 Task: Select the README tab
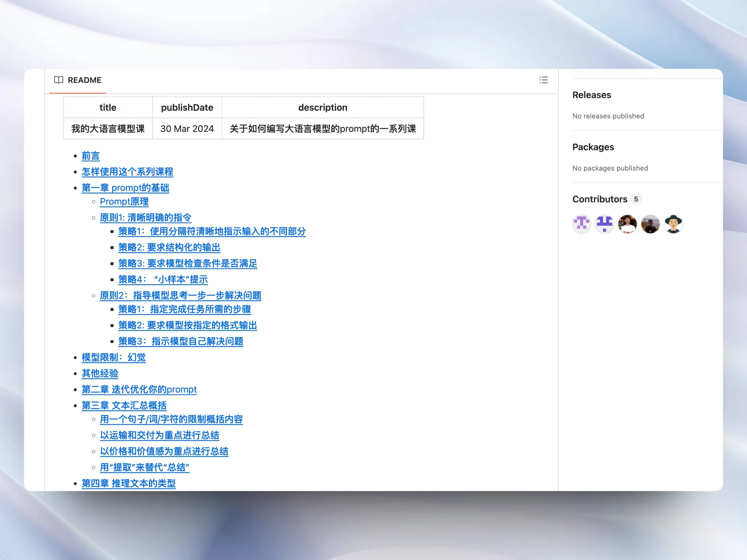(84, 80)
